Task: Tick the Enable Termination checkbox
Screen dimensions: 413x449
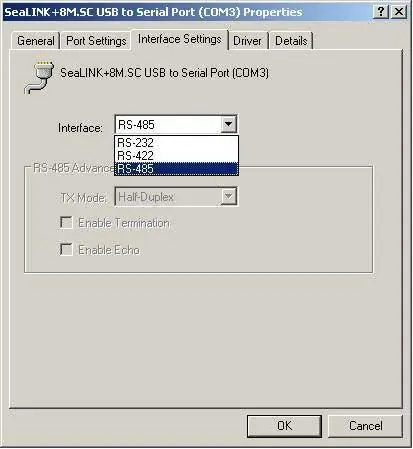Action: click(66, 223)
